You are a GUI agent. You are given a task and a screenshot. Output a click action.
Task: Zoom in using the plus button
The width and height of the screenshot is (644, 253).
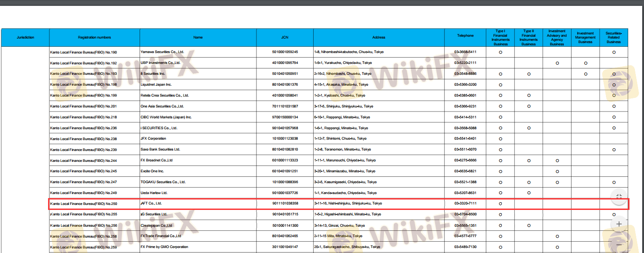click(619, 224)
